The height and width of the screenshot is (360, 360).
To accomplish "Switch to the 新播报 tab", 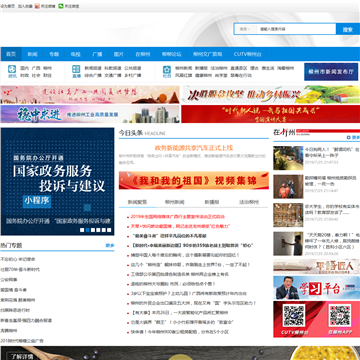I will tap(212, 202).
